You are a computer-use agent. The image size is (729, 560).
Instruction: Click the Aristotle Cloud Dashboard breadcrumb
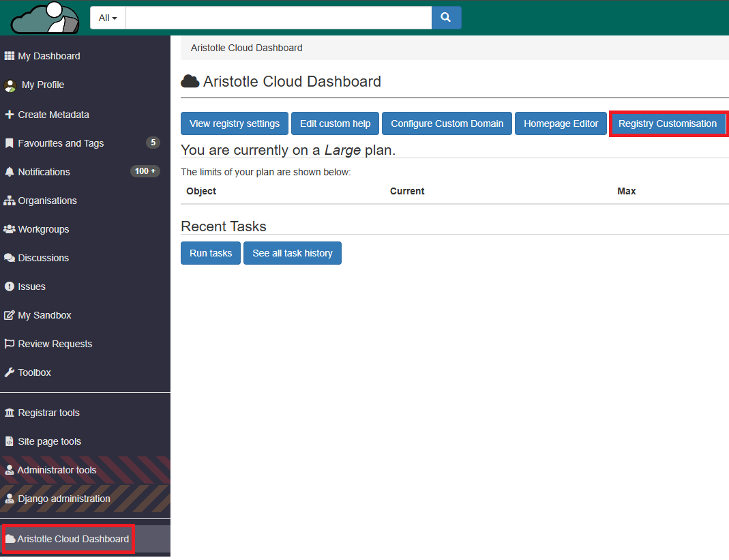click(246, 48)
